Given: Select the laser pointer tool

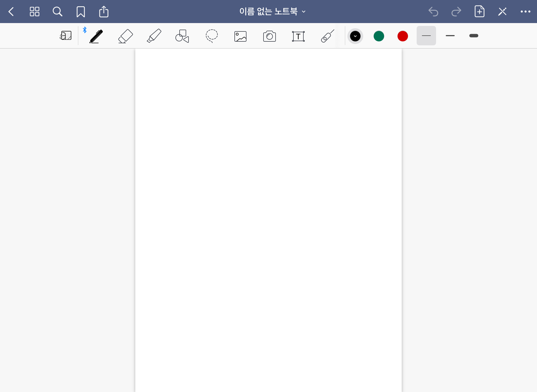Looking at the screenshot, I should pos(327,36).
